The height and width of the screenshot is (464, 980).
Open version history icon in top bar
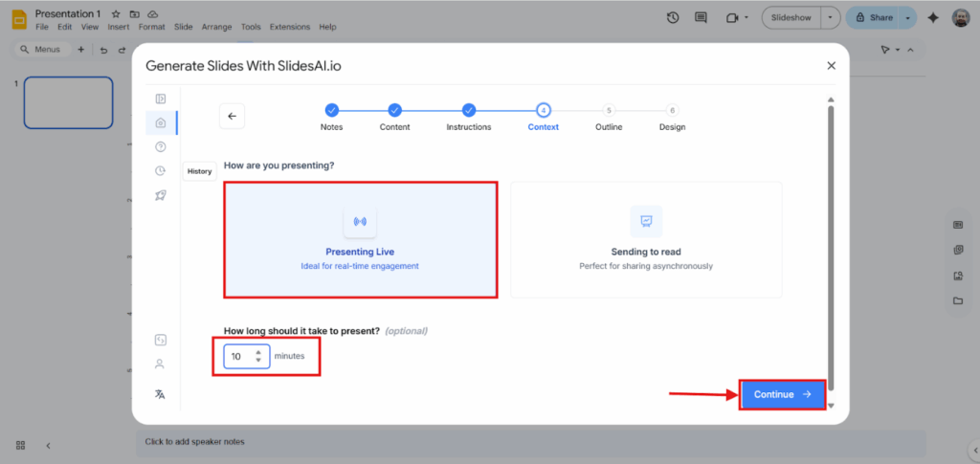point(673,17)
